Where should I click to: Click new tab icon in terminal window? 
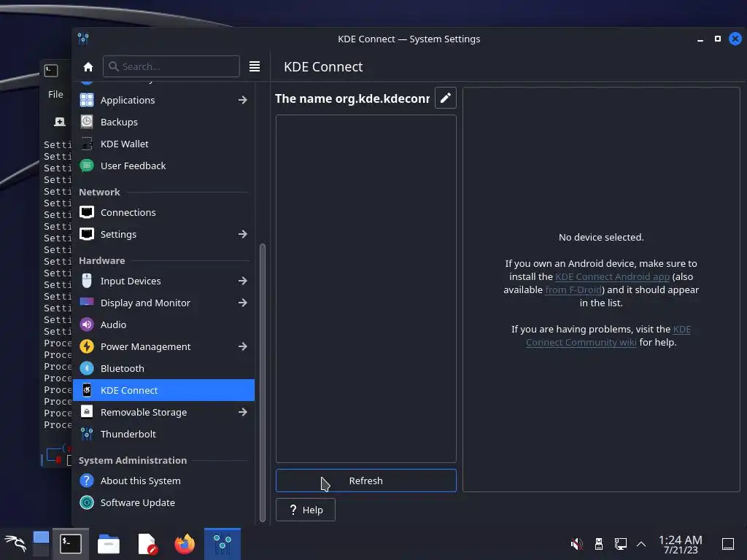(x=60, y=122)
